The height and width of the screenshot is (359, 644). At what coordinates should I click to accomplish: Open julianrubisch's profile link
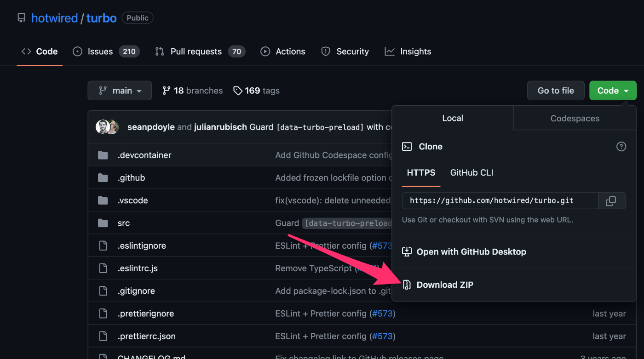tap(221, 127)
